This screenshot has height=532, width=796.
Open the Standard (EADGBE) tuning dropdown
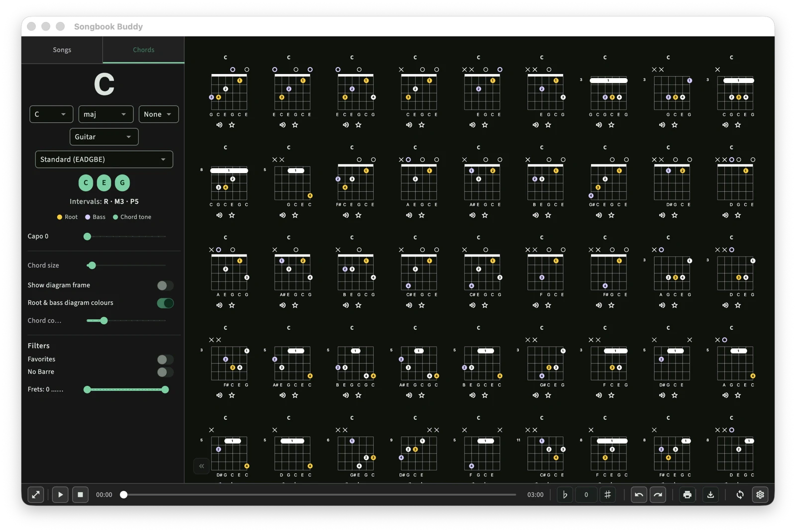104,160
